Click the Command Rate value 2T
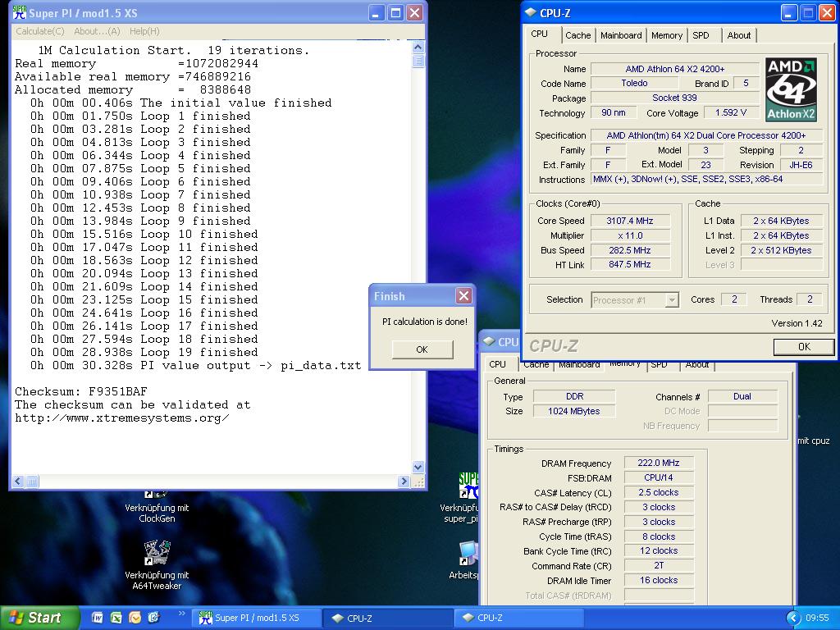Image resolution: width=840 pixels, height=630 pixels. point(659,565)
